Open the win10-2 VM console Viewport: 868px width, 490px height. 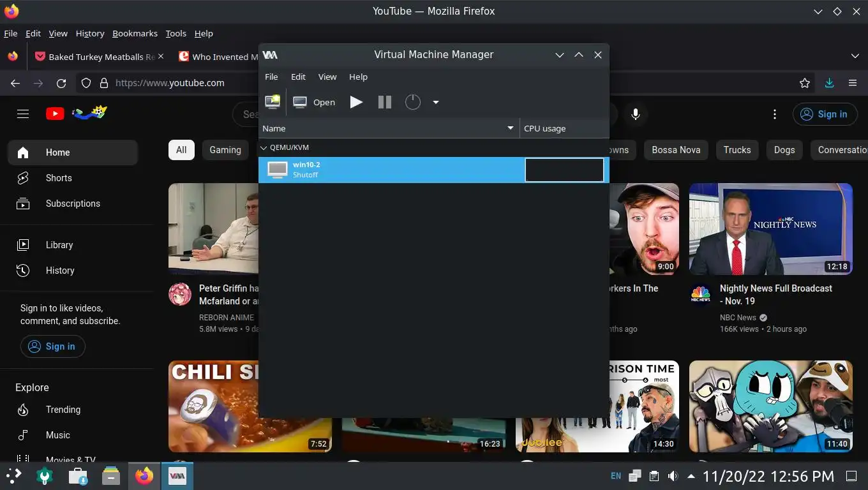[314, 102]
